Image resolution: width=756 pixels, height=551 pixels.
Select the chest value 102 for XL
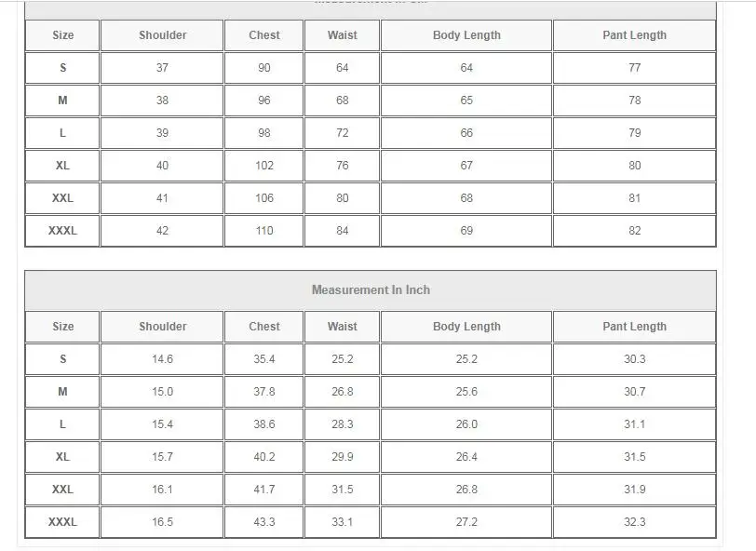coord(264,166)
